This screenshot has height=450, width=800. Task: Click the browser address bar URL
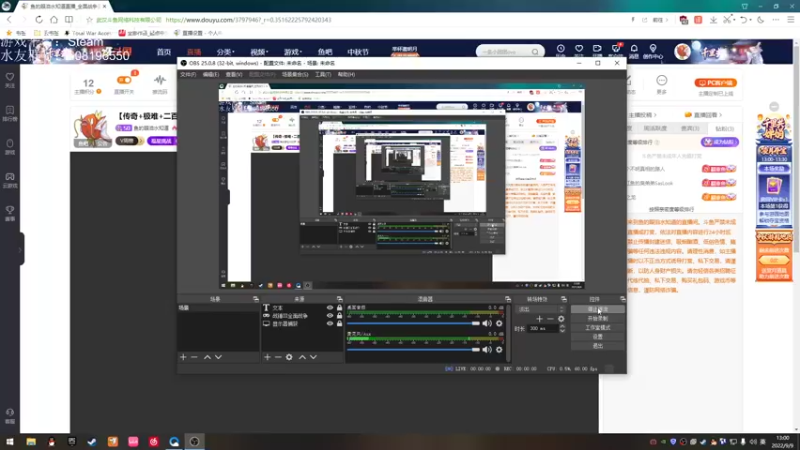(x=248, y=20)
